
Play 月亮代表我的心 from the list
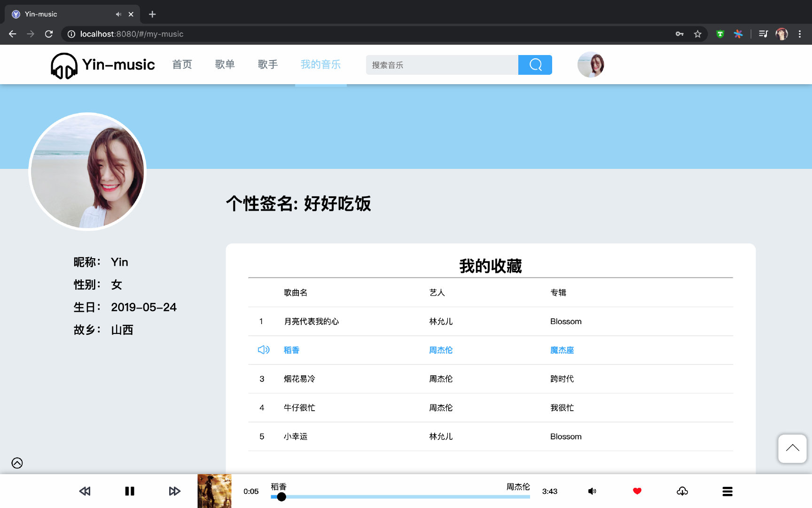(311, 321)
